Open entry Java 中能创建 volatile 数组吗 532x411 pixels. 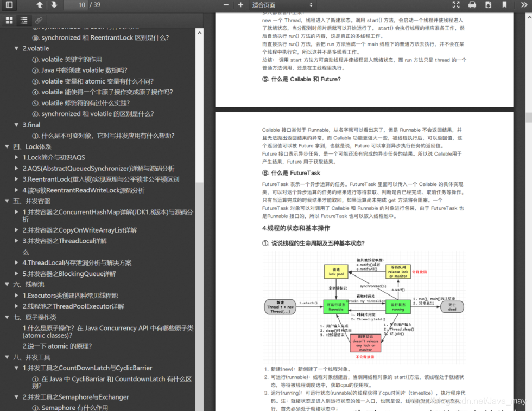coord(80,70)
